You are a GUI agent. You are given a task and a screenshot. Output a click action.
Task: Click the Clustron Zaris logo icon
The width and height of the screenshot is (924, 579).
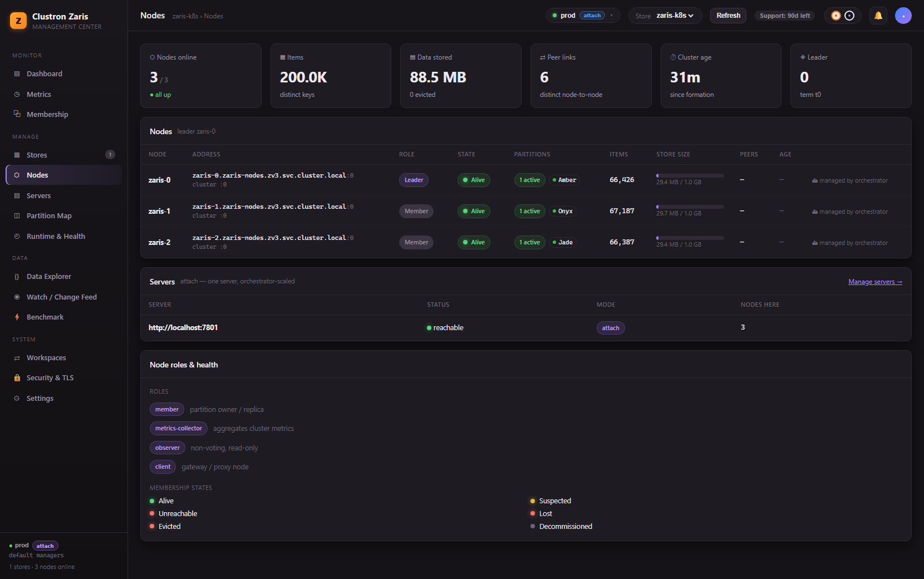click(18, 21)
